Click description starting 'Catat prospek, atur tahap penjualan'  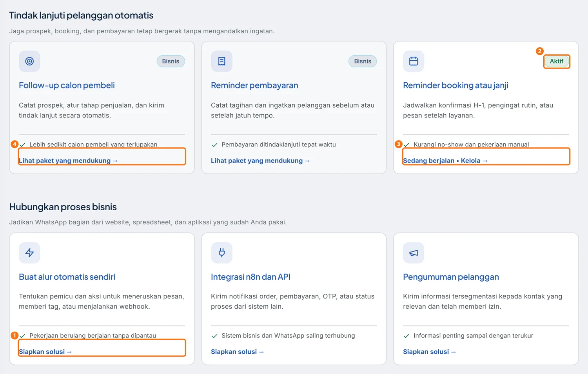point(91,110)
